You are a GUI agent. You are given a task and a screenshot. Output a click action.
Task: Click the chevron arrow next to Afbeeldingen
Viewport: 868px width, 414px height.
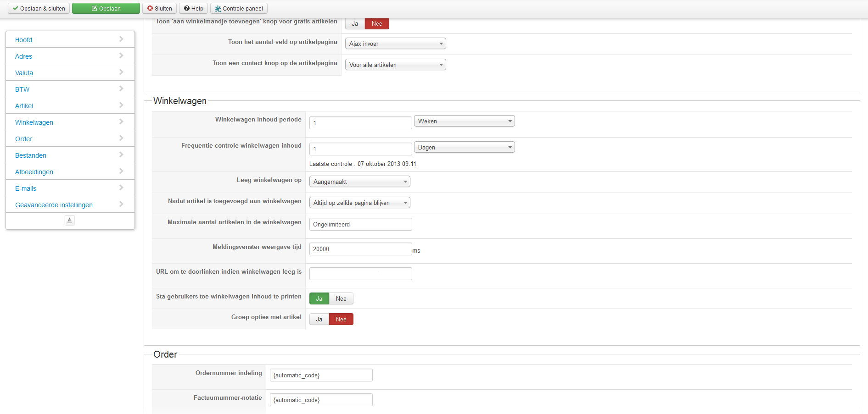121,171
